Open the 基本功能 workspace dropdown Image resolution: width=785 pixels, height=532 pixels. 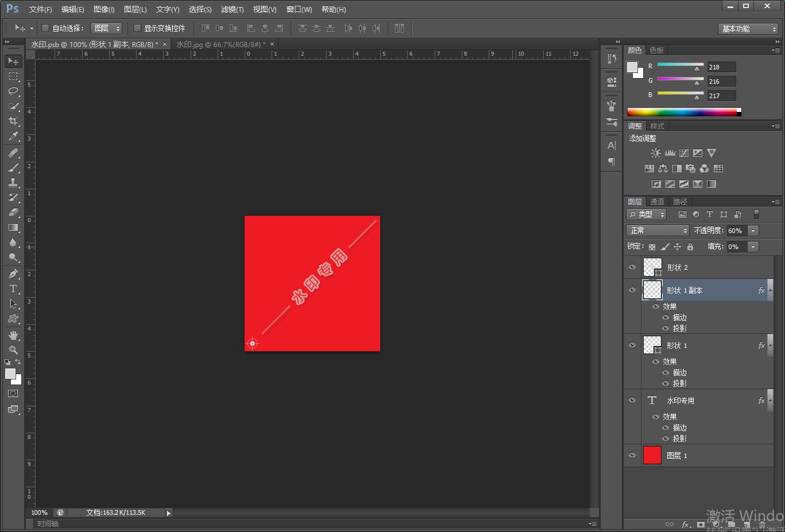click(748, 29)
